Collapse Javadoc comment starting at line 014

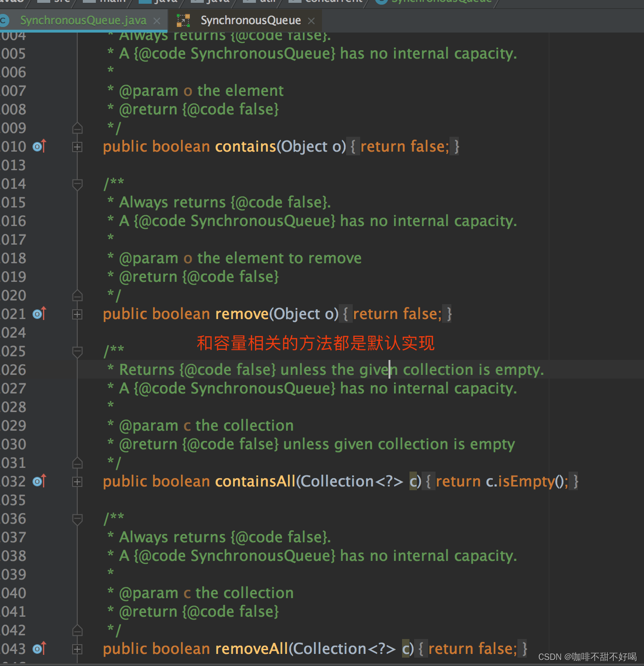point(77,184)
